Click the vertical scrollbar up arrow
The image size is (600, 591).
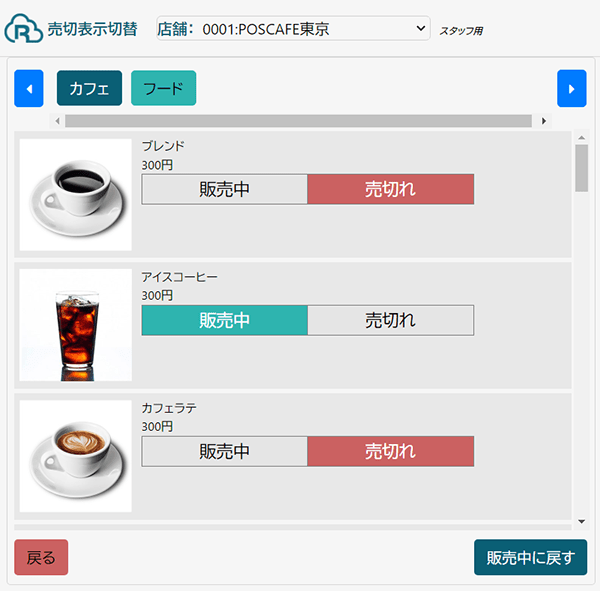tap(582, 137)
